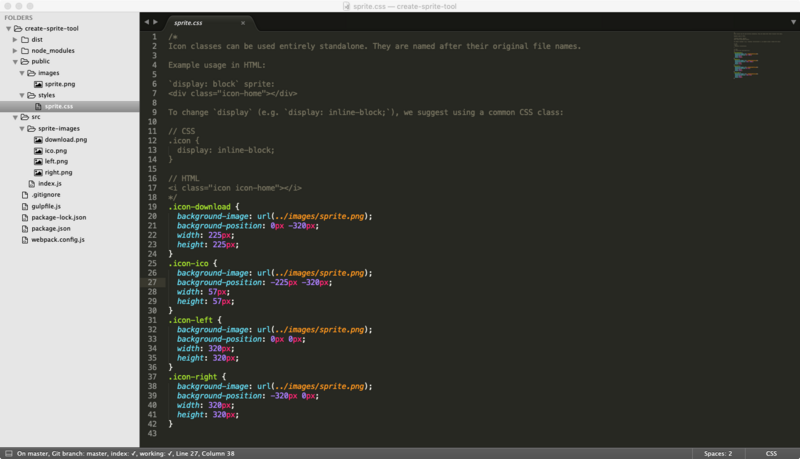The width and height of the screenshot is (800, 459).
Task: Select the ico.png file in sidebar
Action: tap(58, 151)
